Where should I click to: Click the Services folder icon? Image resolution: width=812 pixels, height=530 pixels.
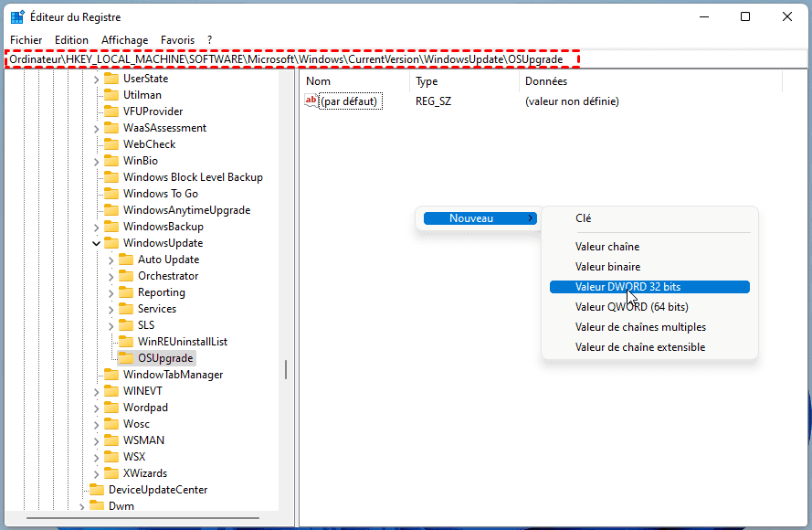126,309
